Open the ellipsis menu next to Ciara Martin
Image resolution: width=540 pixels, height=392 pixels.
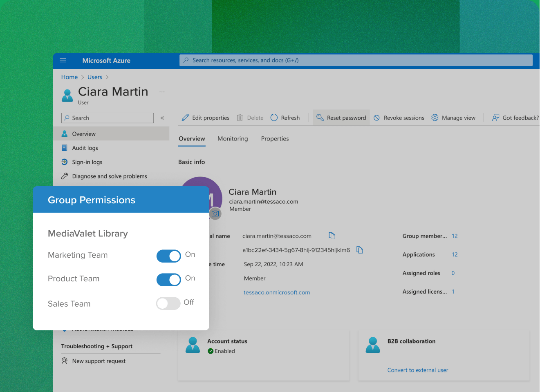(162, 92)
